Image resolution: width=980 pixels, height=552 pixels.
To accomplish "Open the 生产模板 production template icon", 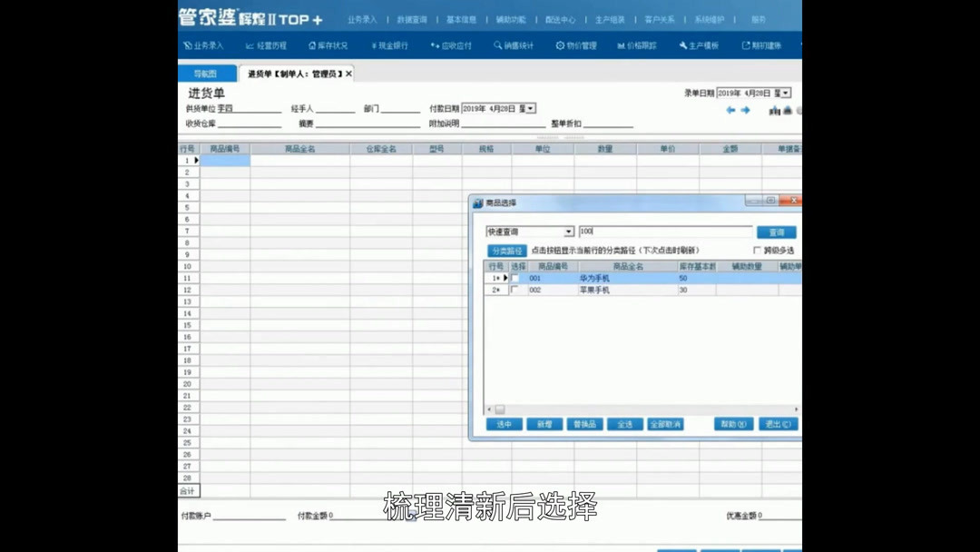I will pyautogui.click(x=701, y=44).
